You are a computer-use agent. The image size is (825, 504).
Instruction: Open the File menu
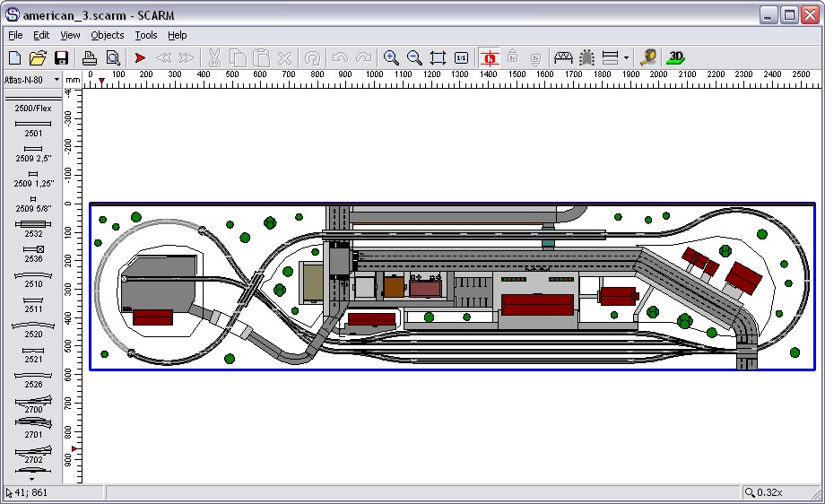16,35
